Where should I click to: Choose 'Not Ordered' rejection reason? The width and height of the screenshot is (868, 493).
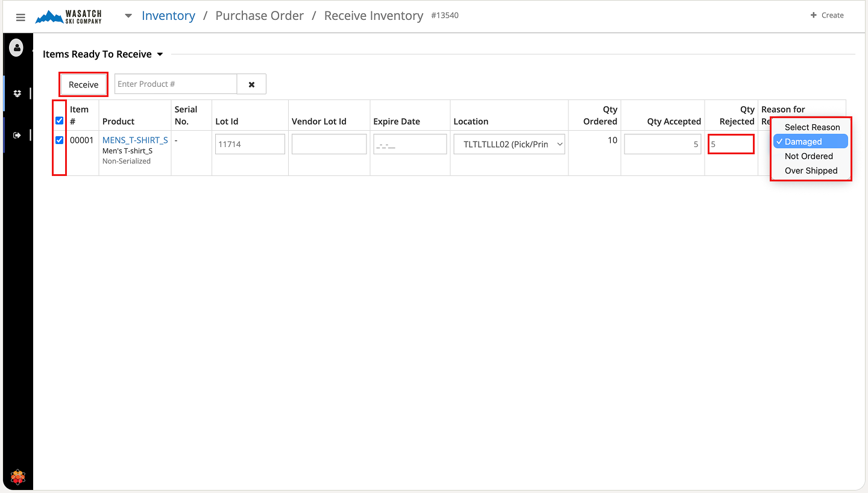808,156
